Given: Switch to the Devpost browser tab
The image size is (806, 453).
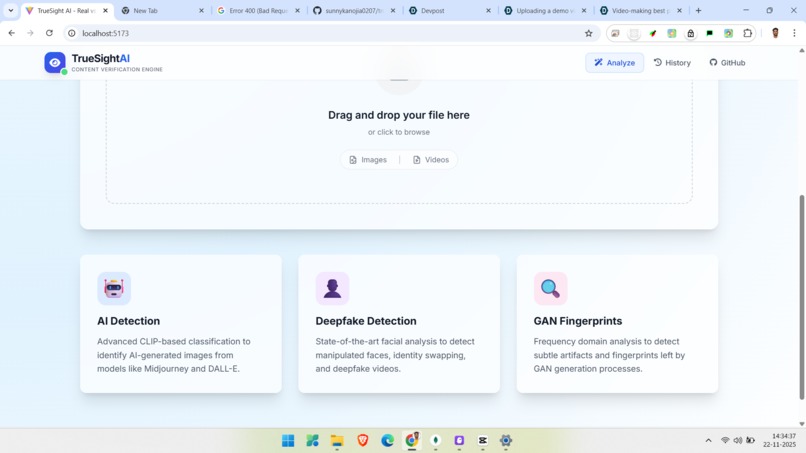Looking at the screenshot, I should (x=450, y=10).
